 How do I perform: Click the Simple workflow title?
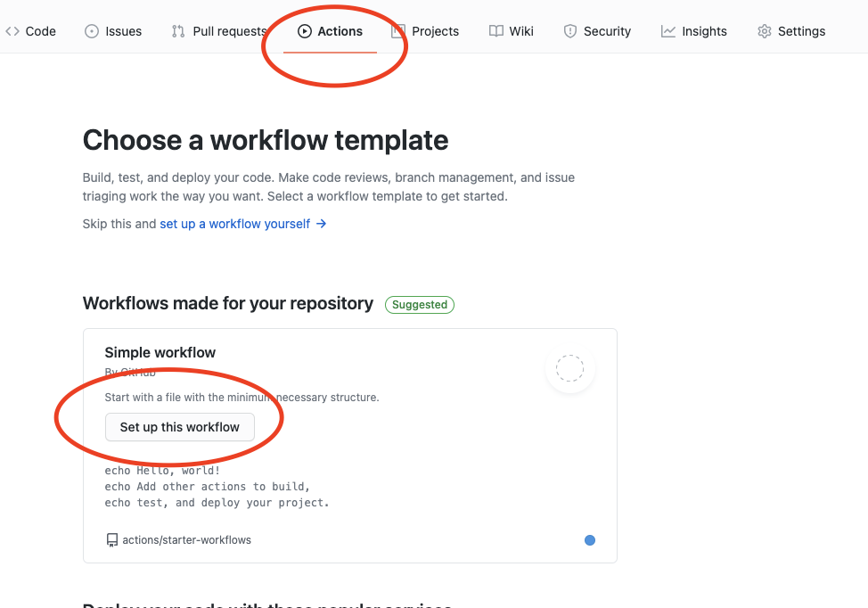click(160, 353)
